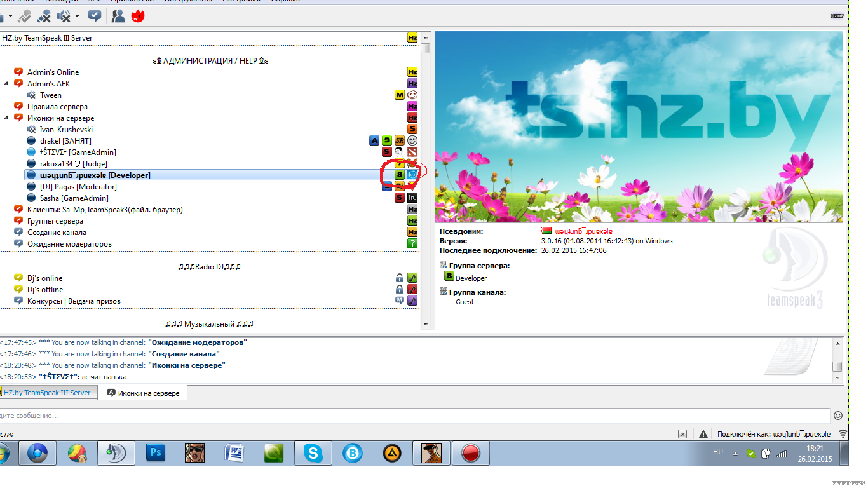The height and width of the screenshot is (488, 868).
Task: Open the Инструменты menu
Action: pyautogui.click(x=187, y=1)
